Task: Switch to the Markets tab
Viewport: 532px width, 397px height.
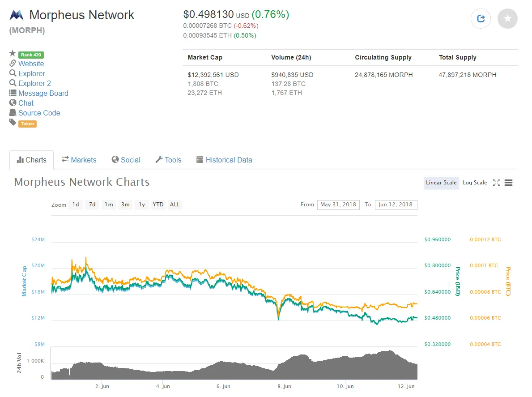Action: [x=79, y=160]
